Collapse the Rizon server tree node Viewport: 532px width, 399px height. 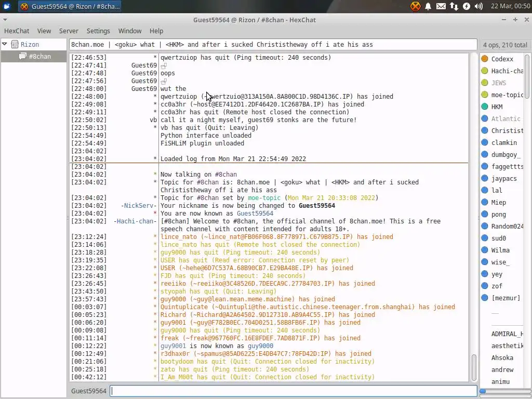click(x=4, y=44)
